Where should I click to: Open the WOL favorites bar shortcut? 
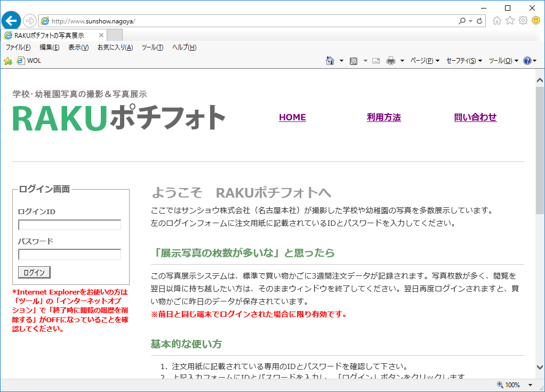pos(29,61)
